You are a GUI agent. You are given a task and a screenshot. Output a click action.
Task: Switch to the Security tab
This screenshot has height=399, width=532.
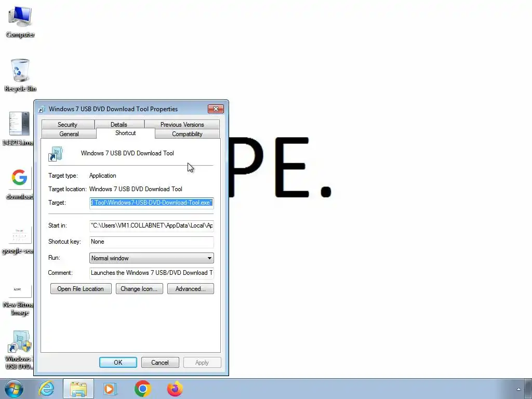68,125
